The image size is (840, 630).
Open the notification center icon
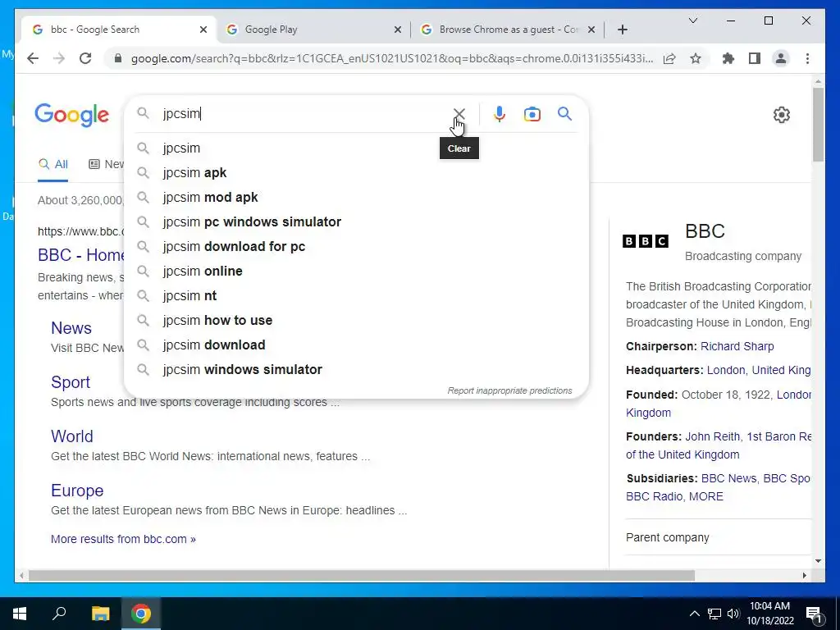(815, 614)
